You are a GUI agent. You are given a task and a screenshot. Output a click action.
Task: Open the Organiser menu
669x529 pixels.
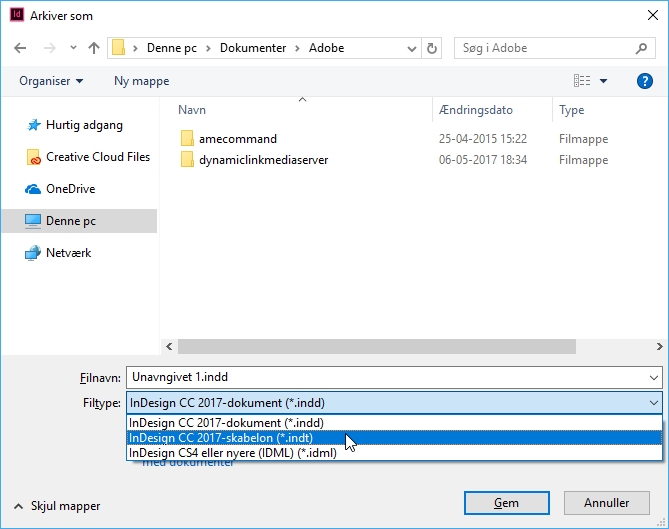(x=51, y=81)
